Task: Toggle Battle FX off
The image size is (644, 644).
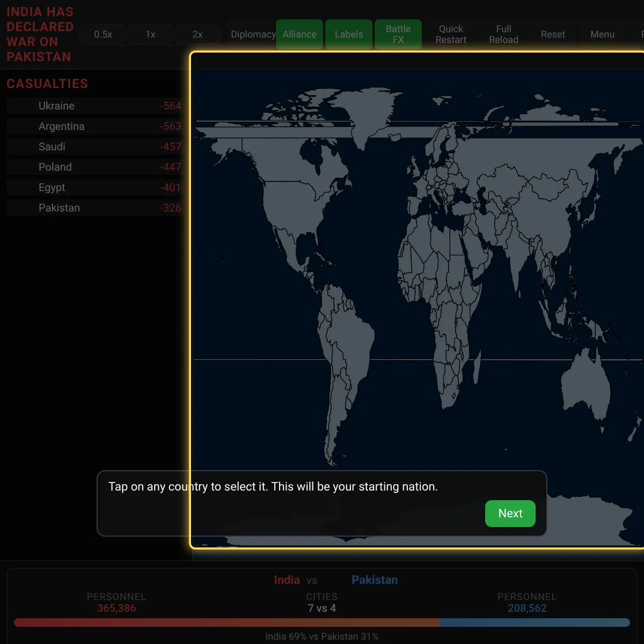Action: pyautogui.click(x=398, y=34)
